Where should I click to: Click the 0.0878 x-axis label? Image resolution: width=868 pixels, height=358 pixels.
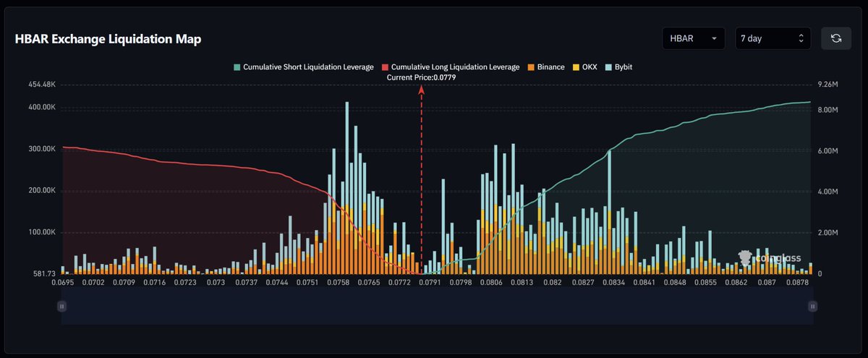pos(797,283)
